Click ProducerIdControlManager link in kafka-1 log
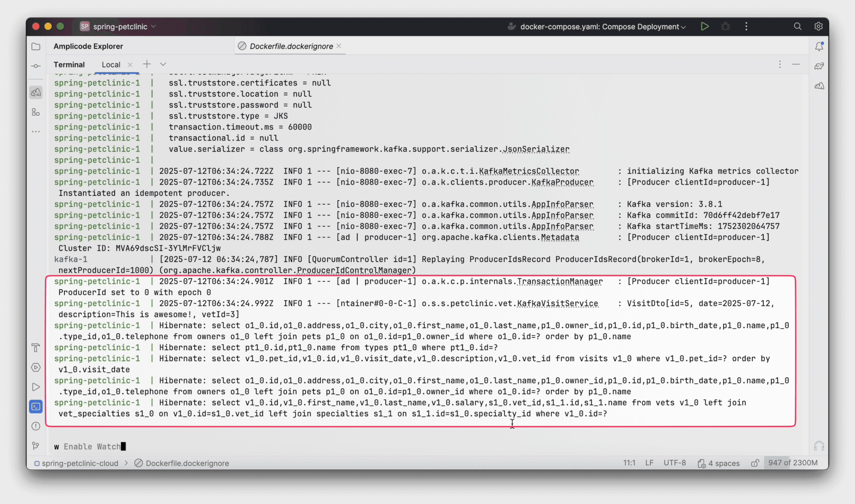The width and height of the screenshot is (855, 504). (354, 270)
